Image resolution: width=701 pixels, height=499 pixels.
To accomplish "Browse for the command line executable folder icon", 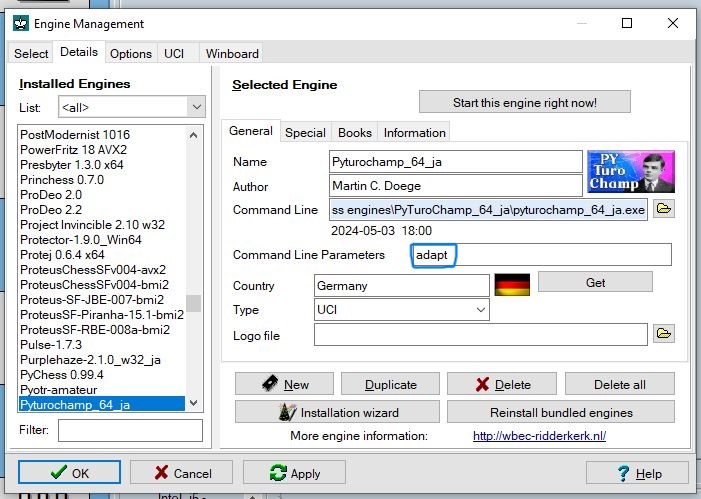I will (663, 209).
